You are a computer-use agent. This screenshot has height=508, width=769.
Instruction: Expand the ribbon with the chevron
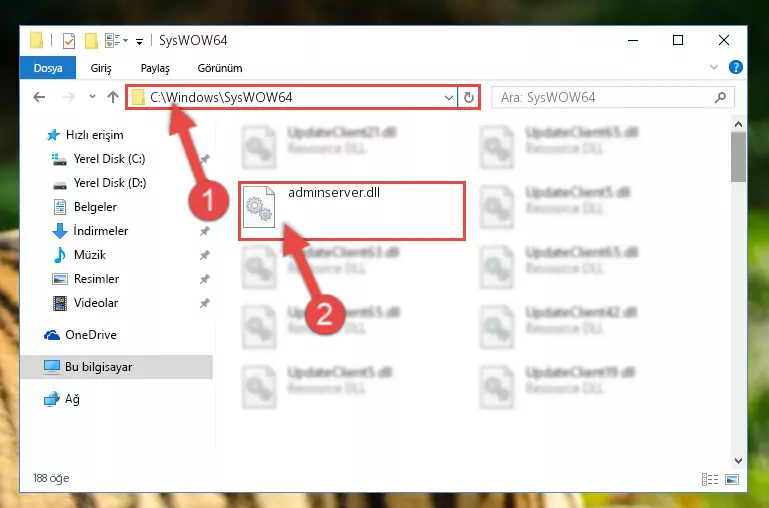point(714,67)
